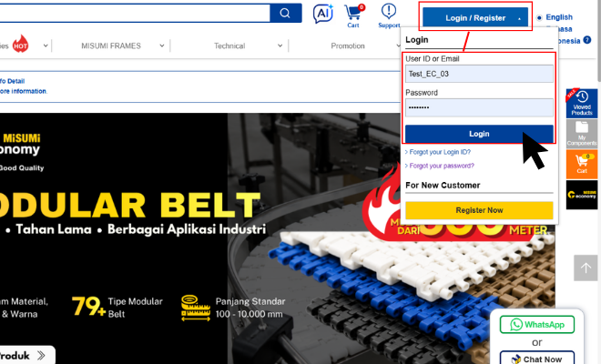
Task: Open the AI chat assistant icon
Action: 323,14
